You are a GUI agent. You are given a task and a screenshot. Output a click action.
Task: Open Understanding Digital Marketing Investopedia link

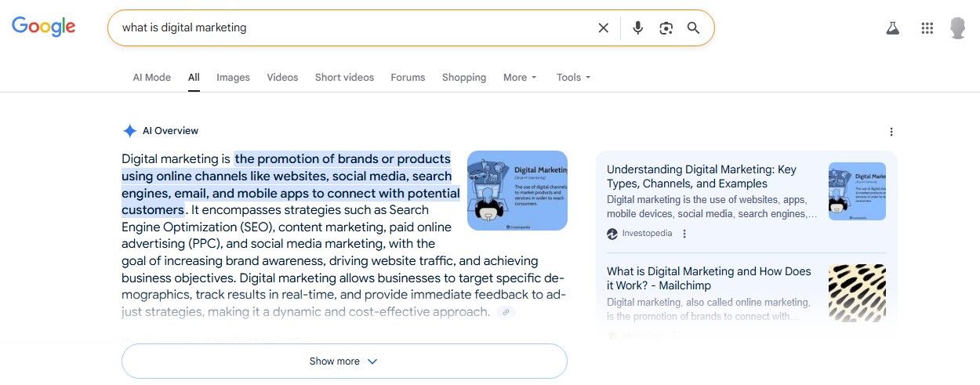pos(701,176)
